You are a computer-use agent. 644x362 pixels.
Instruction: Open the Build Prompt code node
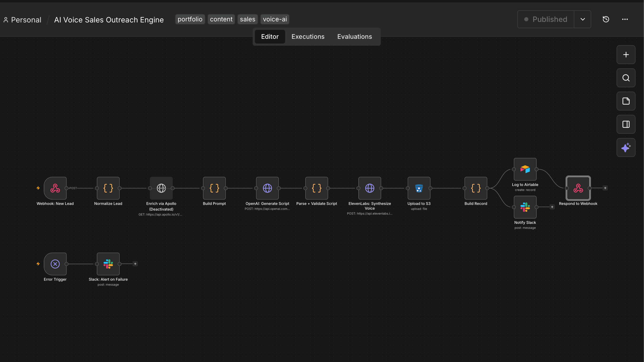(214, 188)
